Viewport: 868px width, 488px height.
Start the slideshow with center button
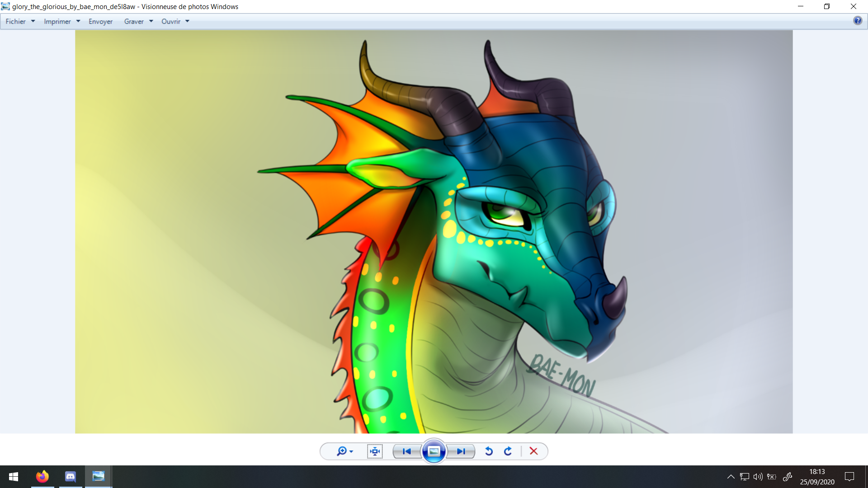click(x=434, y=451)
